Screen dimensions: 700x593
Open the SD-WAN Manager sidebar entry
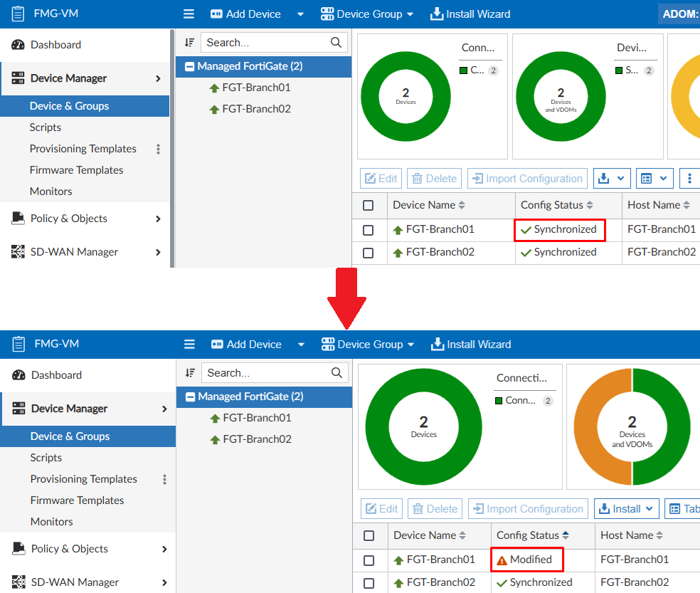coord(70,251)
